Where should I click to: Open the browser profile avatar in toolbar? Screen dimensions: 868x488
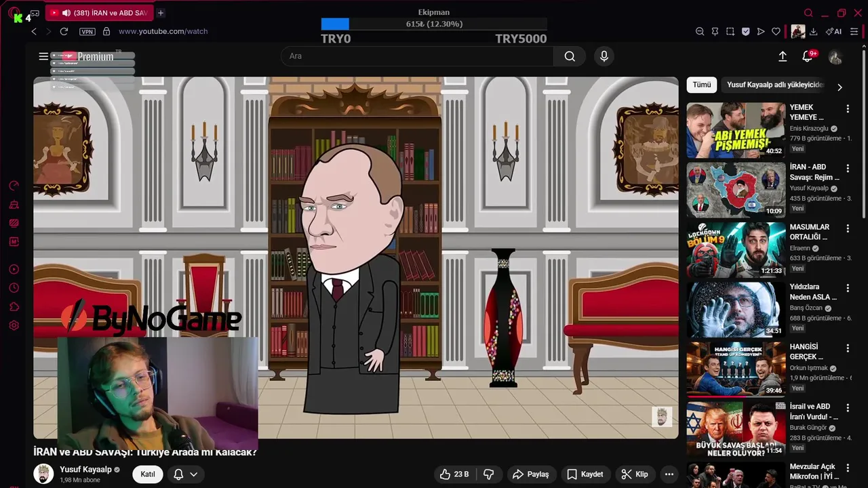797,31
